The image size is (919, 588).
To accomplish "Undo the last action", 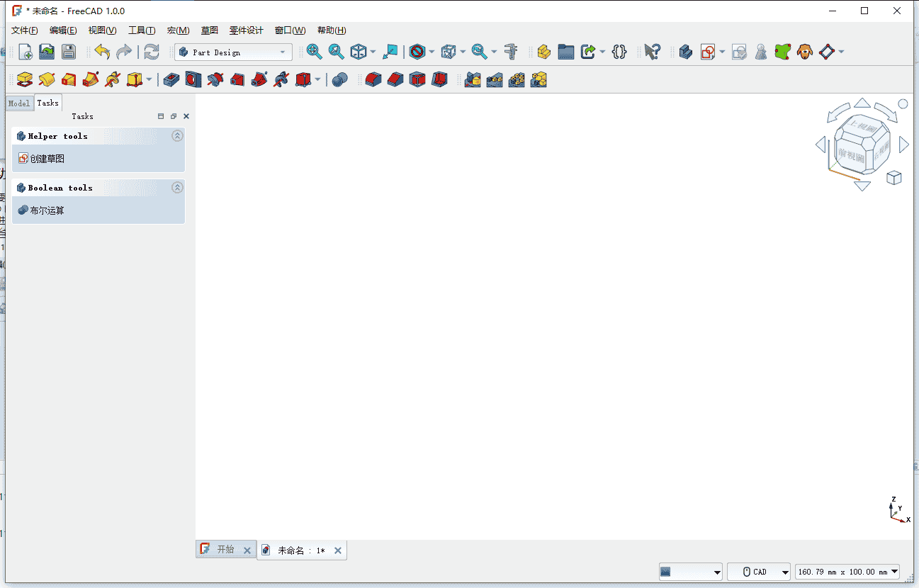I will pos(102,52).
